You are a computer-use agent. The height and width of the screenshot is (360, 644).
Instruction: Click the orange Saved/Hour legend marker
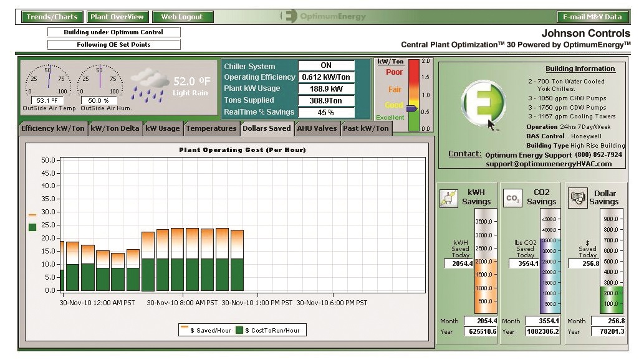185,328
